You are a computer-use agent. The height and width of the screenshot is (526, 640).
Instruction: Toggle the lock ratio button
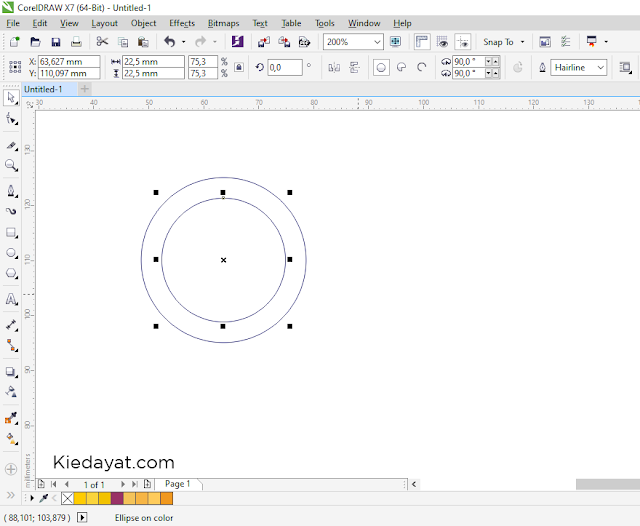(239, 67)
